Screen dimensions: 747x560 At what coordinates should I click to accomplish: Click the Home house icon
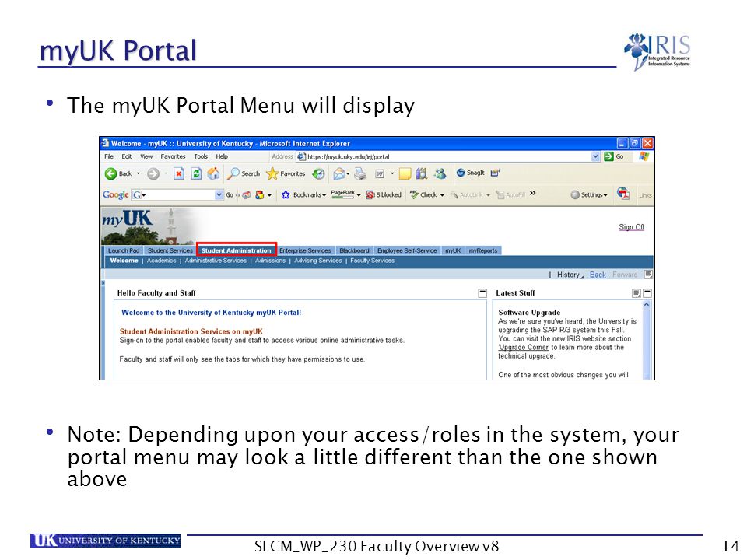point(214,173)
